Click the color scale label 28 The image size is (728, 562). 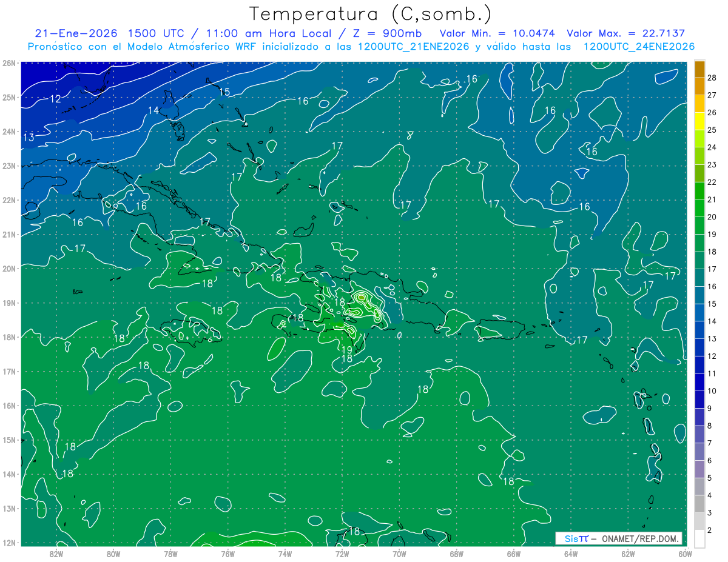tap(712, 78)
